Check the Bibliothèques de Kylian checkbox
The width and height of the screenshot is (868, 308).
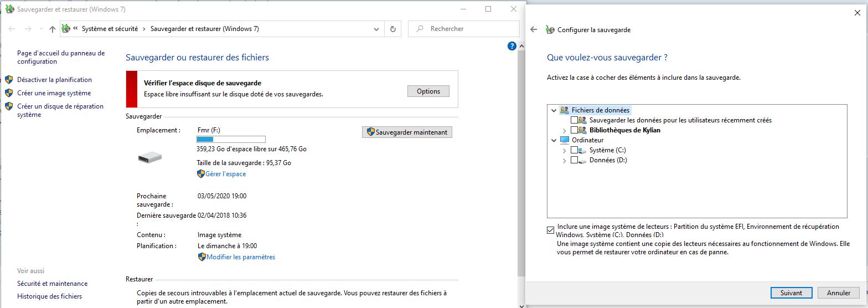coord(574,130)
